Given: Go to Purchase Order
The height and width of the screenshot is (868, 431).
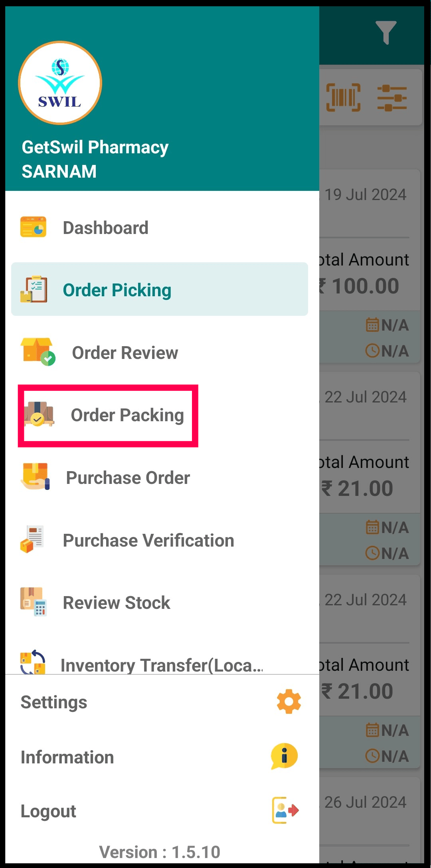Looking at the screenshot, I should (x=160, y=478).
